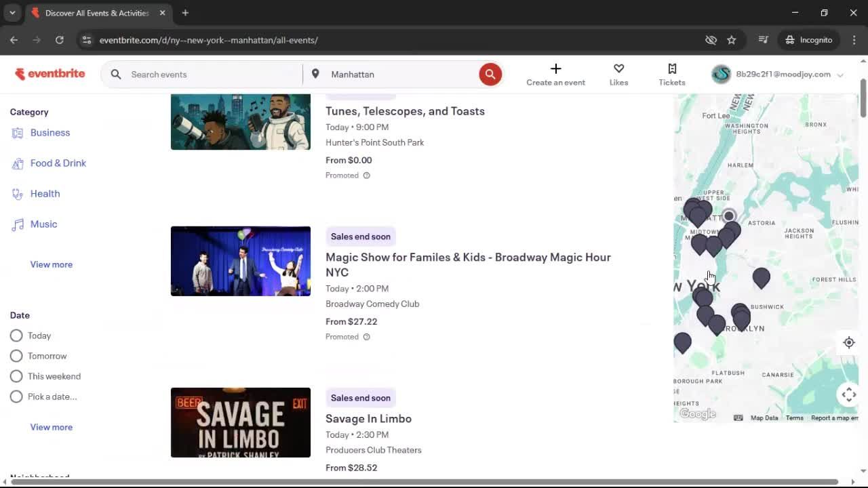Open the Eventbrite home logo
Screen dimensions: 868x488
click(x=50, y=74)
